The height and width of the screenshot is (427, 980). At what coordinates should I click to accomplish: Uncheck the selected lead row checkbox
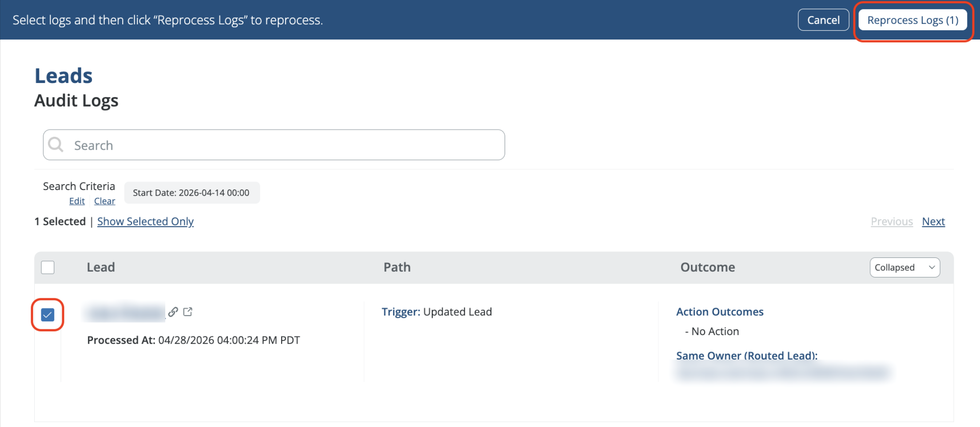(48, 315)
